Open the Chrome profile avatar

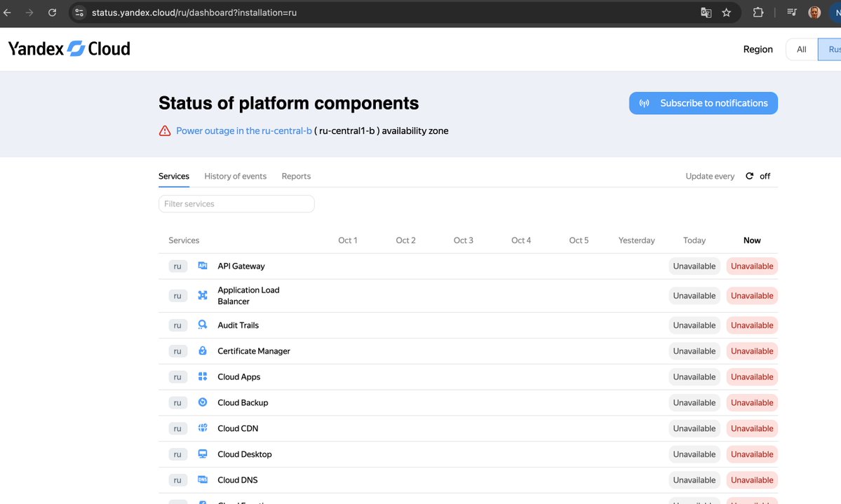(x=814, y=13)
